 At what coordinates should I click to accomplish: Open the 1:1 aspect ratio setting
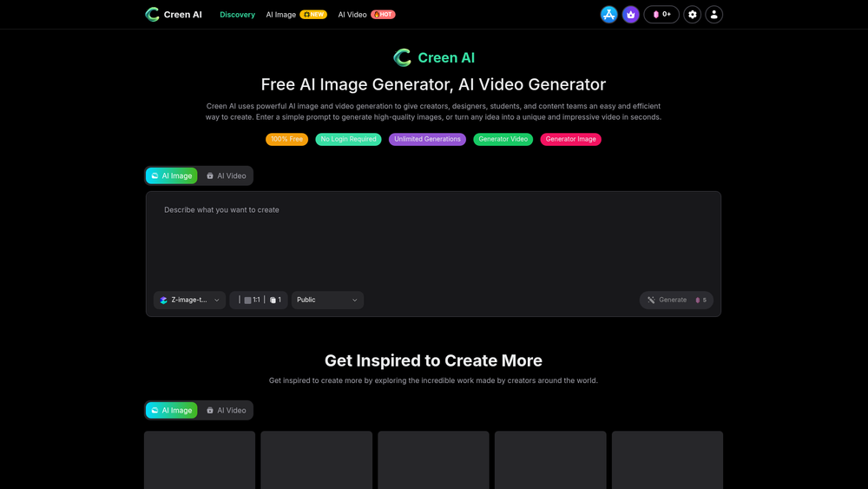pyautogui.click(x=252, y=300)
